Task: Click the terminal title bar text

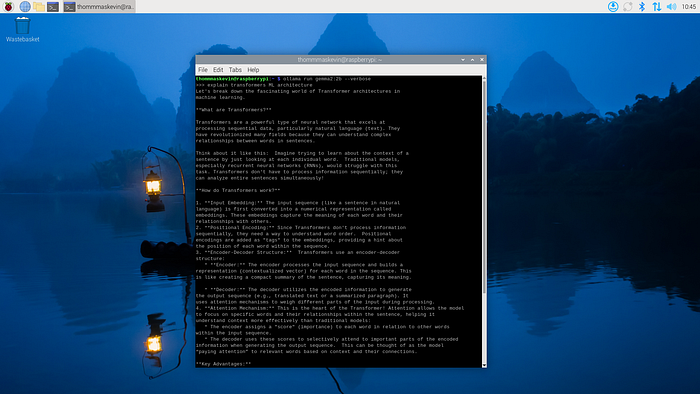Action: pos(340,59)
